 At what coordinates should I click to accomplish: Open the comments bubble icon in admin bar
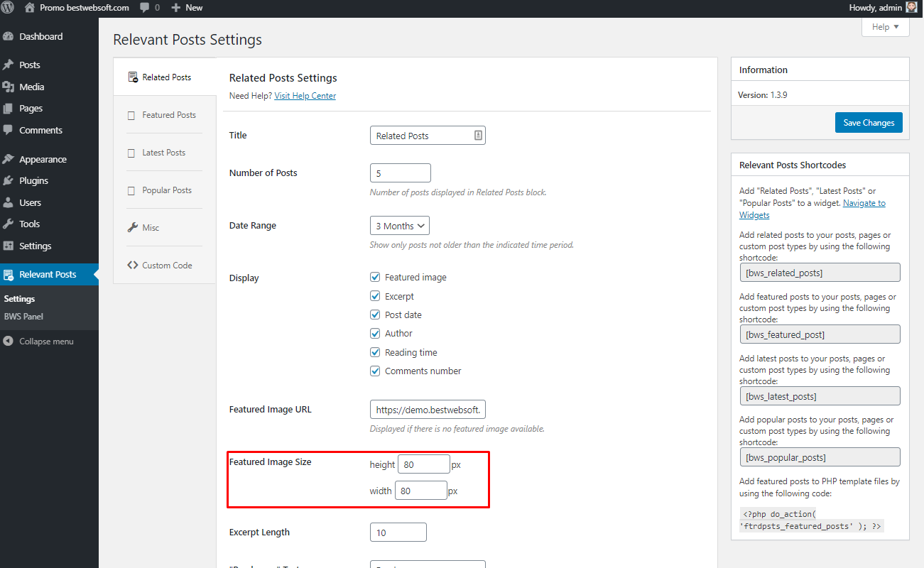[x=145, y=8]
